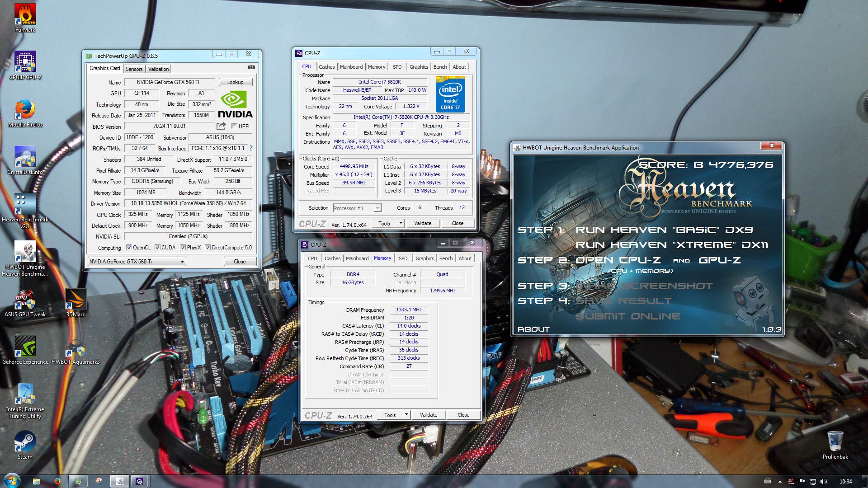The image size is (868, 488).
Task: Toggle the DirectCompute 5.0 checkbox
Action: [208, 248]
